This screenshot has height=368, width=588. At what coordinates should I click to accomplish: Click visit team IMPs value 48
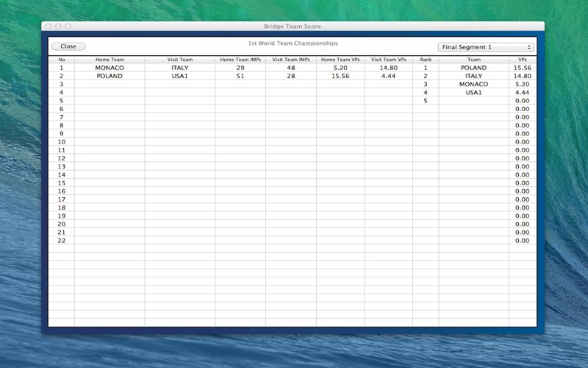click(291, 68)
